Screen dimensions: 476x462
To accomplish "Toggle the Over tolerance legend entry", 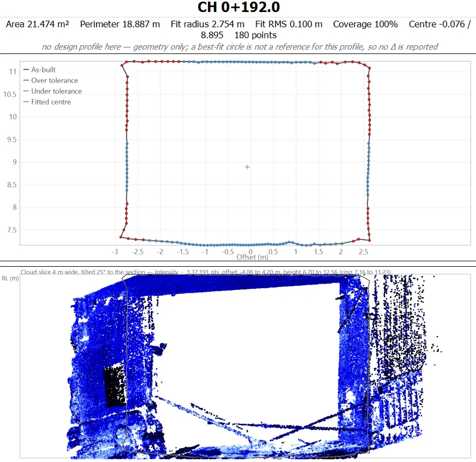I will [x=51, y=80].
